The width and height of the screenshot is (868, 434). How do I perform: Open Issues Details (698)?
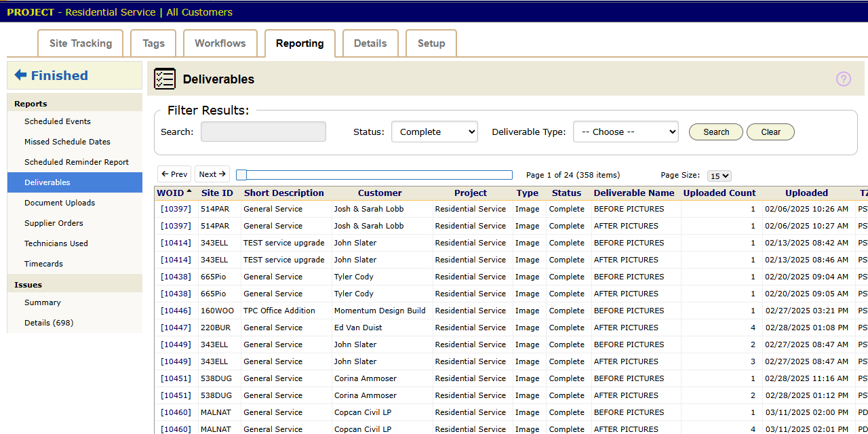(49, 323)
